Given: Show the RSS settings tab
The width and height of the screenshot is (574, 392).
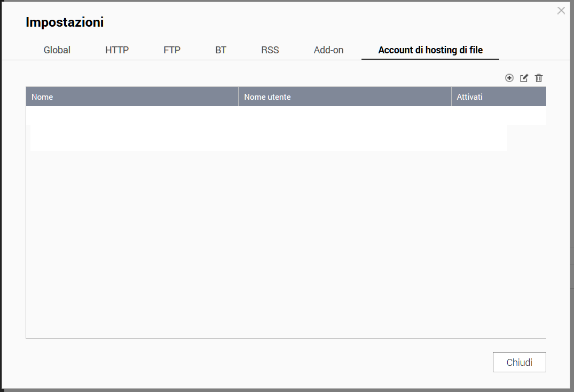Looking at the screenshot, I should click(270, 50).
